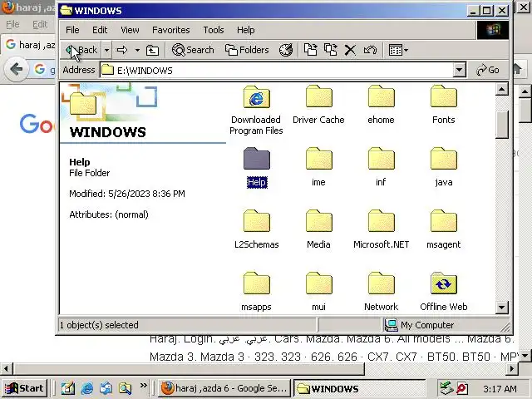Image resolution: width=532 pixels, height=399 pixels.
Task: Expand the quick launch overflow chevron
Action: 144,386
